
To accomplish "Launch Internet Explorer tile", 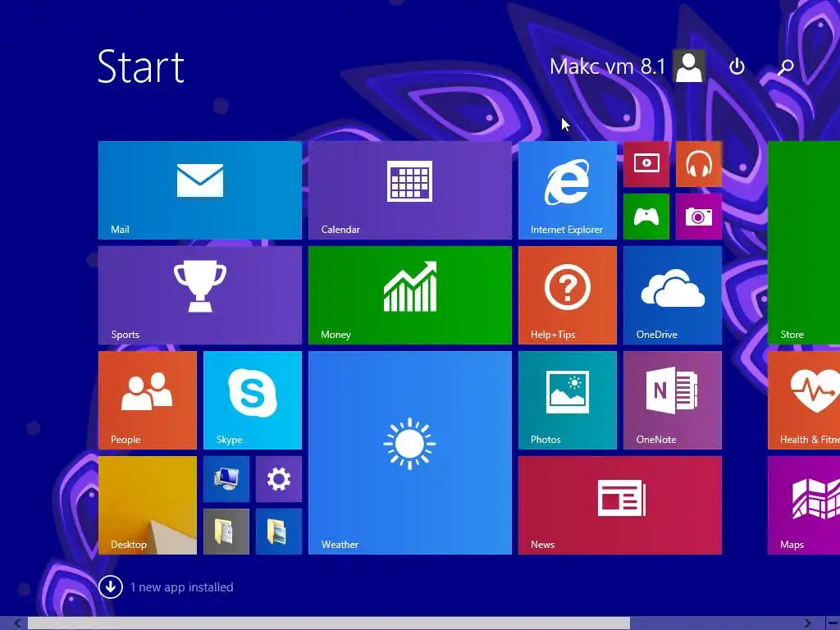I will pyautogui.click(x=568, y=190).
